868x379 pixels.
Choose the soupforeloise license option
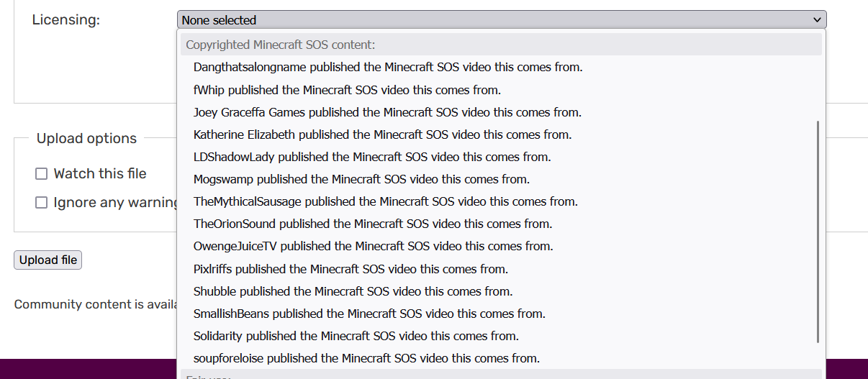click(366, 358)
